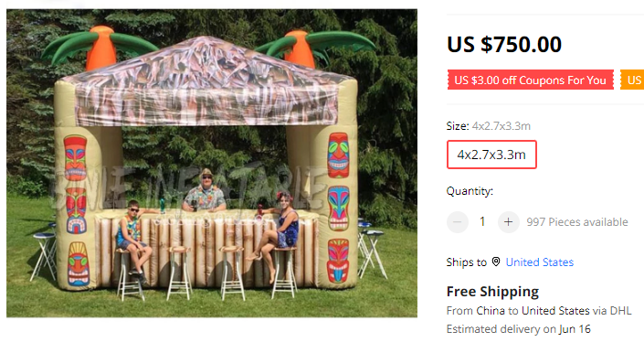Change the United States shipping destination
Image resolution: width=644 pixels, height=342 pixels.
tap(539, 262)
